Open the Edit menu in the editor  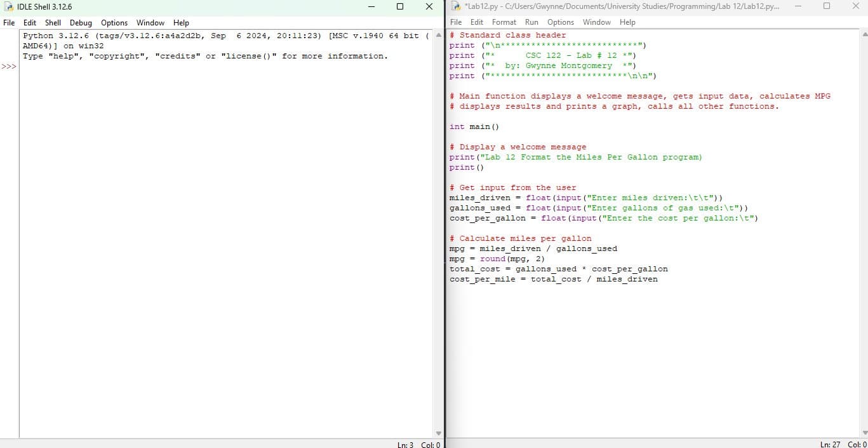(x=477, y=22)
